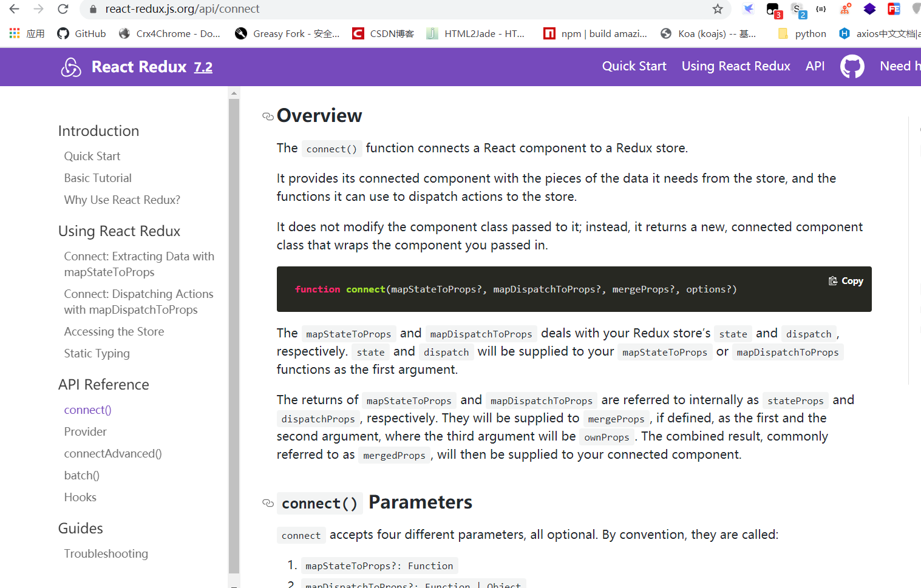Open the Koa (koajs) bookmark
Viewport: 921px width, 588px height.
coord(709,33)
